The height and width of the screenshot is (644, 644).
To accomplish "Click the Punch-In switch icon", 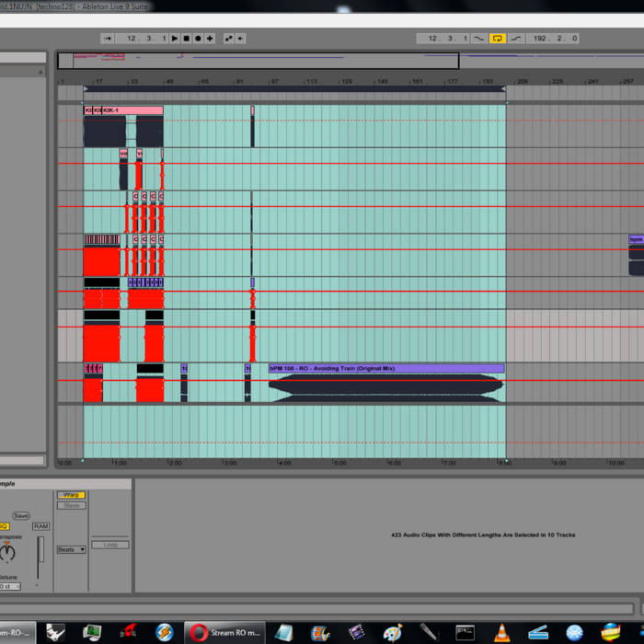I will tap(478, 39).
